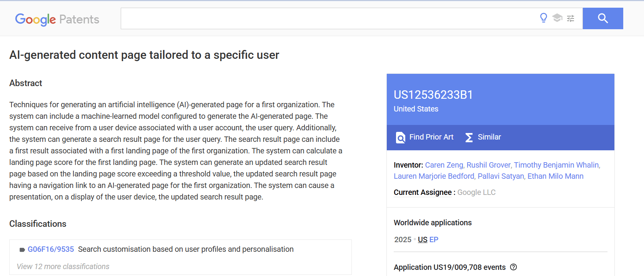Open advanced search options sliders icon

(571, 18)
